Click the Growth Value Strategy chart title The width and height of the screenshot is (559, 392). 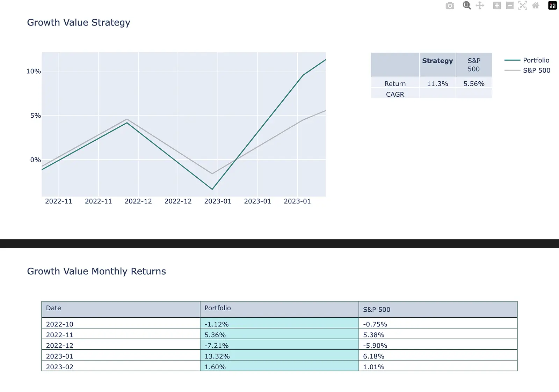pos(79,23)
